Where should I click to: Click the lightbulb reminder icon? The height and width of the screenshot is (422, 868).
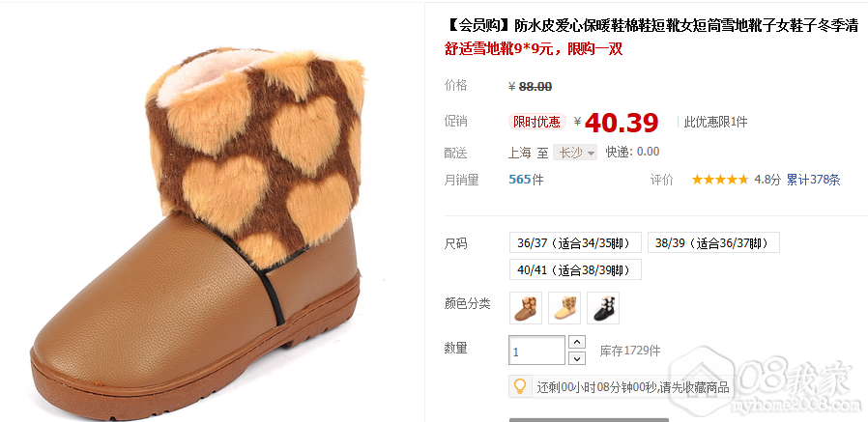(520, 386)
